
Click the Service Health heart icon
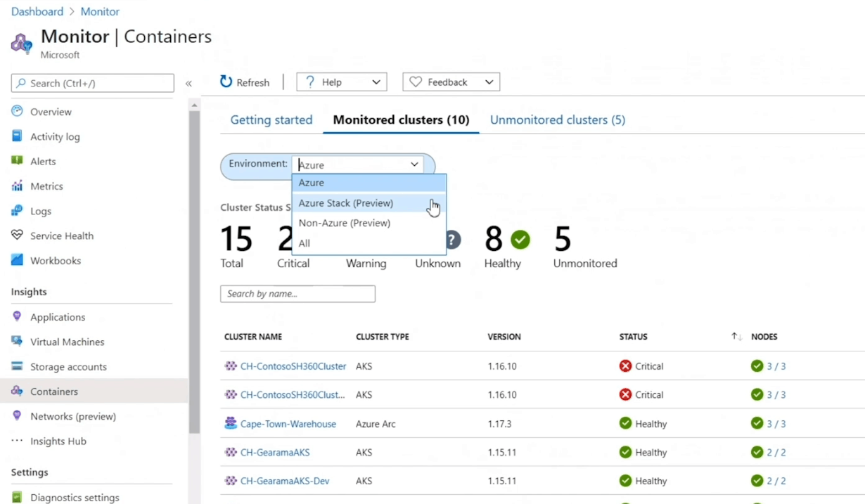[17, 235]
